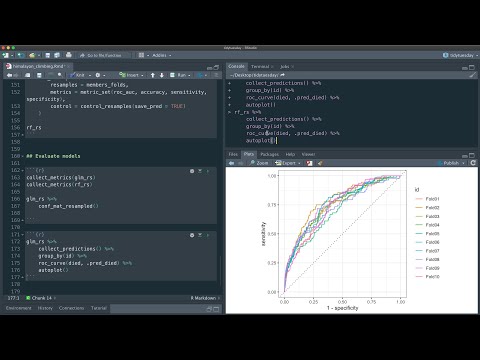Click the find magnifier icon in editor toolbar
Image resolution: width=480 pixels, height=360 pixels.
(x=60, y=75)
